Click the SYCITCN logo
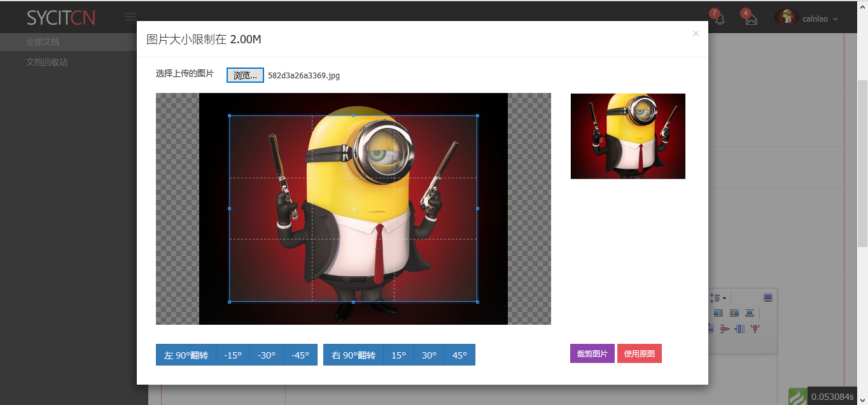Viewport: 868px width, 405px height. coord(61,18)
